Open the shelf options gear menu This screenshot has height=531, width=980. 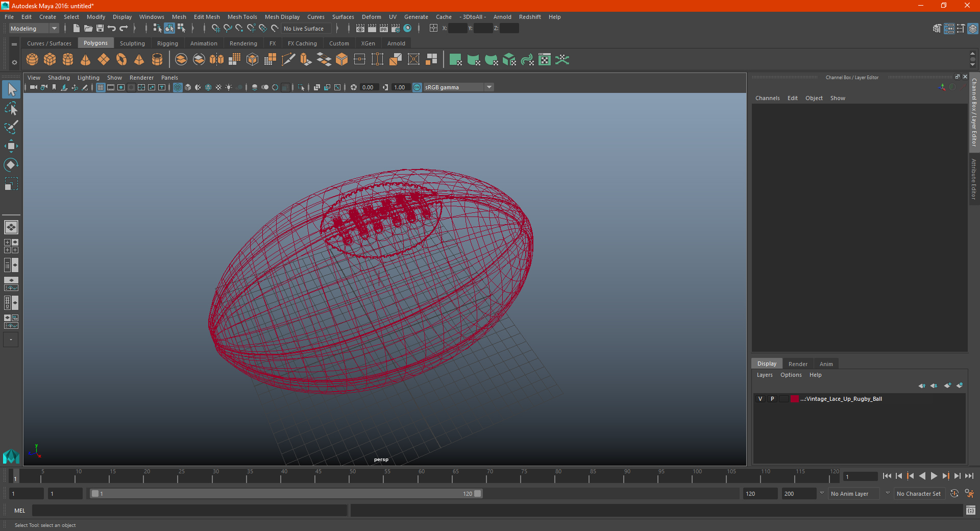(x=14, y=62)
